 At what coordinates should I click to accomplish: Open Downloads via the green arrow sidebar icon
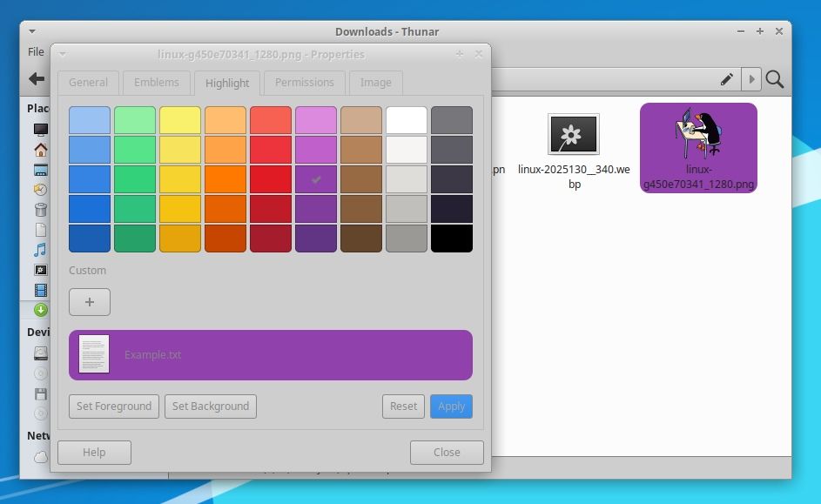coord(40,309)
